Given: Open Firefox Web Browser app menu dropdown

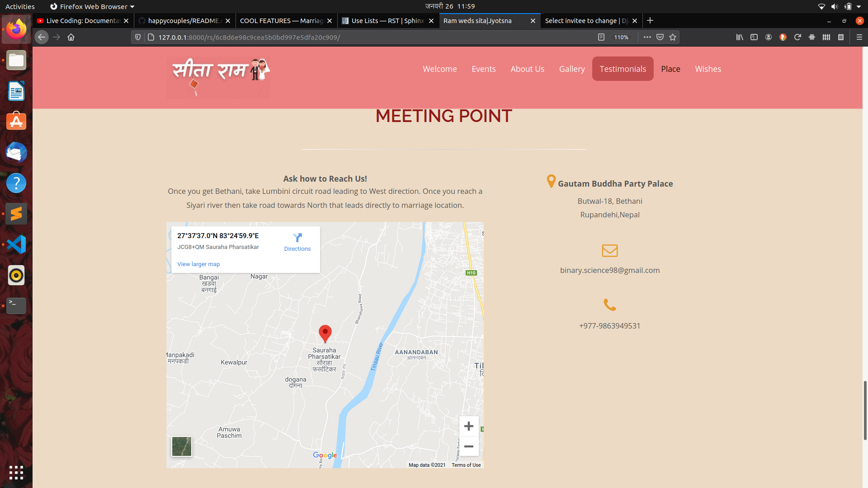Looking at the screenshot, I should pos(92,6).
